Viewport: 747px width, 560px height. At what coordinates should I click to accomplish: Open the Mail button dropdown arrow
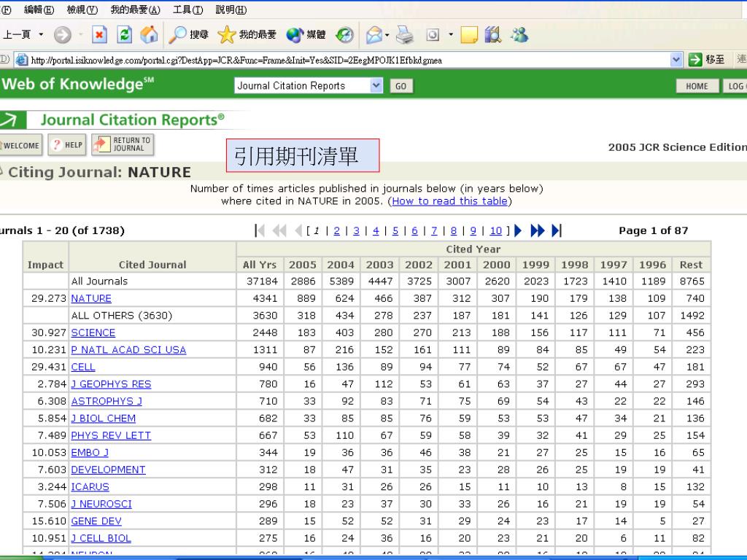(x=387, y=35)
